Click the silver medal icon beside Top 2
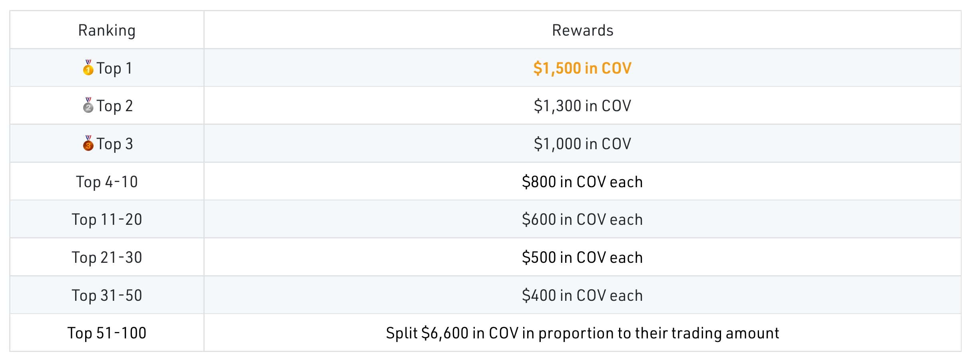The height and width of the screenshot is (360, 980). point(88,105)
